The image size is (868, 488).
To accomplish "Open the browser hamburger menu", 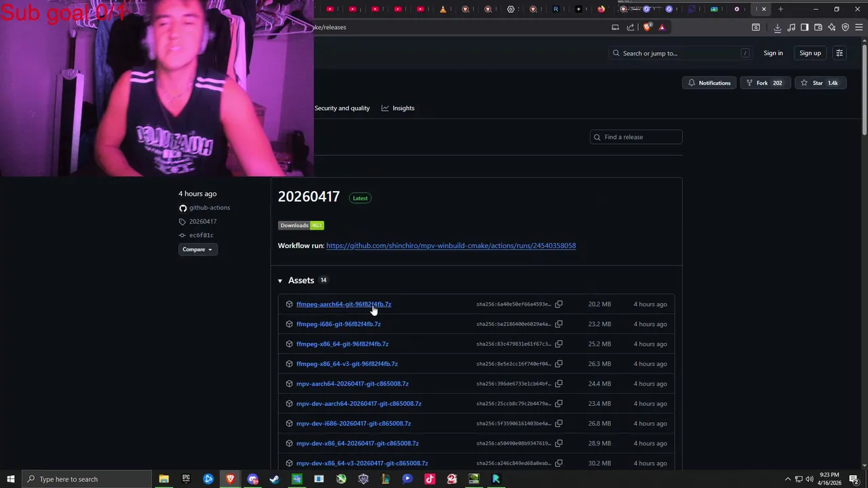I will click(859, 27).
